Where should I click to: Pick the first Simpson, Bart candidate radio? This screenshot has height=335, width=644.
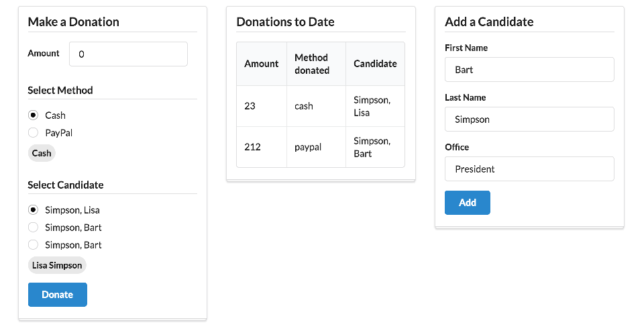coord(33,228)
